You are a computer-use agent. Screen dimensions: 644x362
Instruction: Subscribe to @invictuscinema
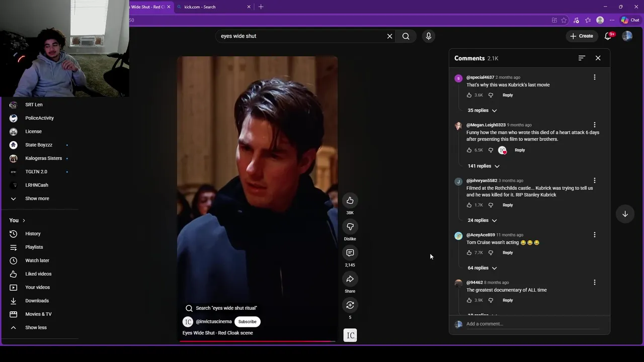(247, 322)
